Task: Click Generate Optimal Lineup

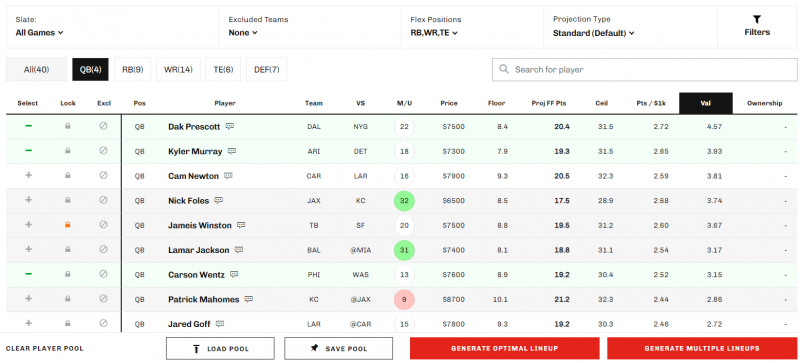Action: [505, 349]
